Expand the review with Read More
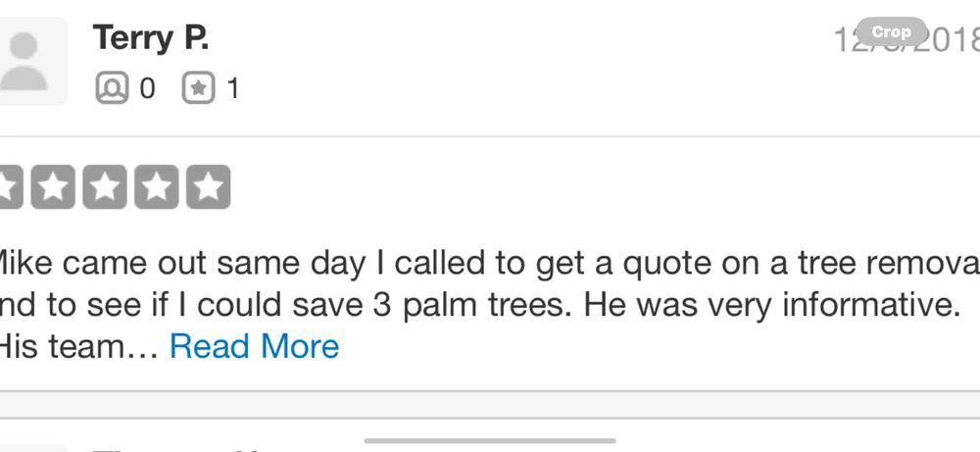 [254, 346]
